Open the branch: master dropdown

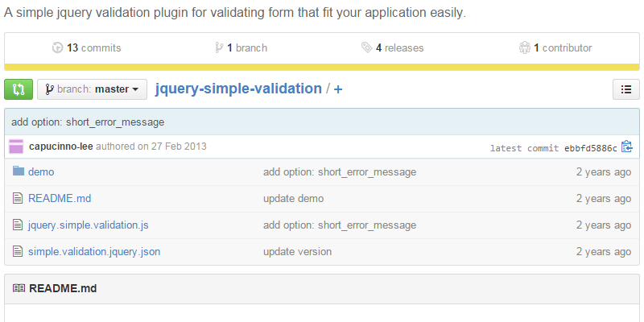pyautogui.click(x=92, y=89)
